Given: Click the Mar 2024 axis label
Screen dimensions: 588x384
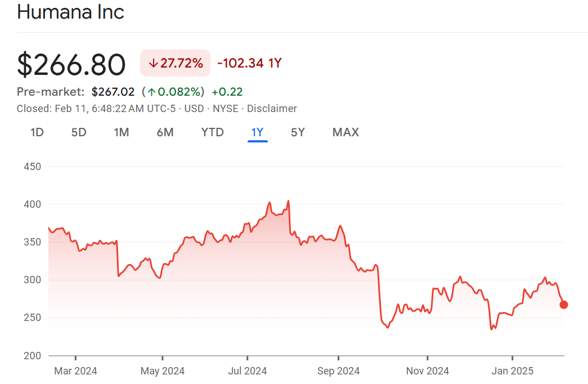Looking at the screenshot, I should tap(75, 370).
